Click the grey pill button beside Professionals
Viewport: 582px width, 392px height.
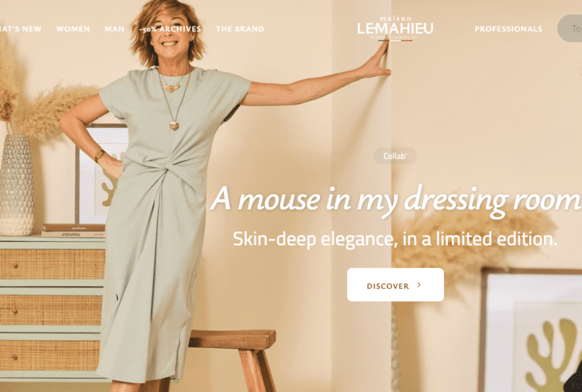[x=570, y=28]
